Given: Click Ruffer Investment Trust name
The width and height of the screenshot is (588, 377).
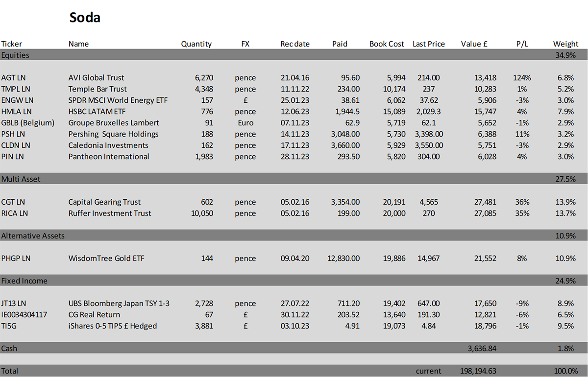Looking at the screenshot, I should [x=110, y=213].
